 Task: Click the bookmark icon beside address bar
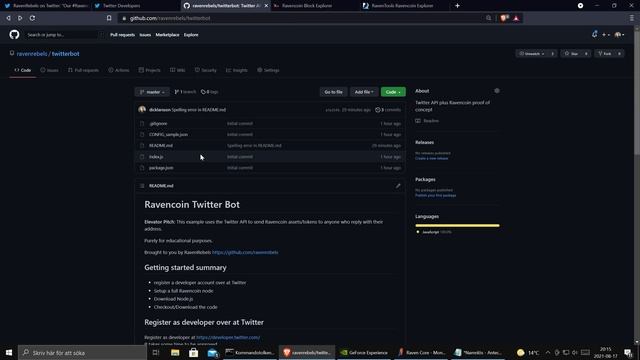pyautogui.click(x=109, y=18)
